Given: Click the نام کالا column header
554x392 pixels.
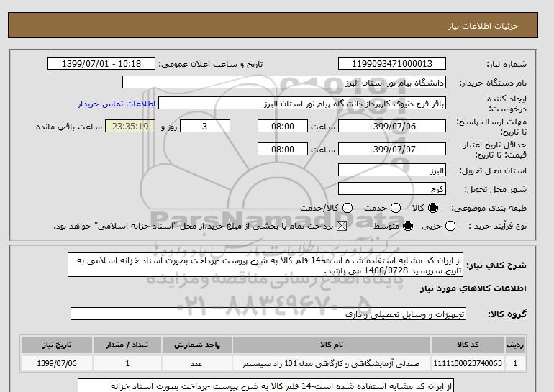Looking at the screenshot, I should pyautogui.click(x=332, y=345).
